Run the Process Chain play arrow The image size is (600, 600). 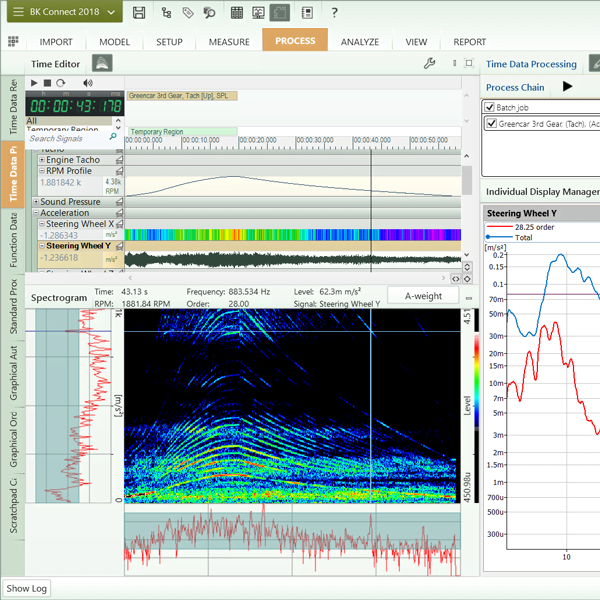[x=568, y=87]
